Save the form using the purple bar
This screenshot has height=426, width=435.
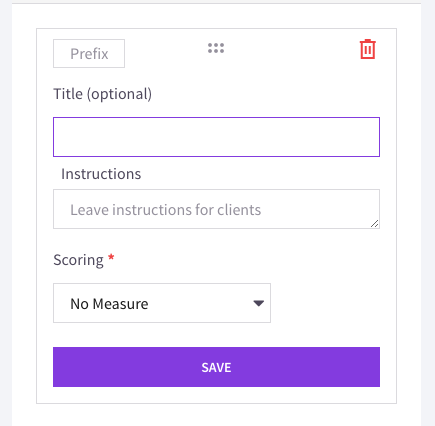(x=216, y=367)
